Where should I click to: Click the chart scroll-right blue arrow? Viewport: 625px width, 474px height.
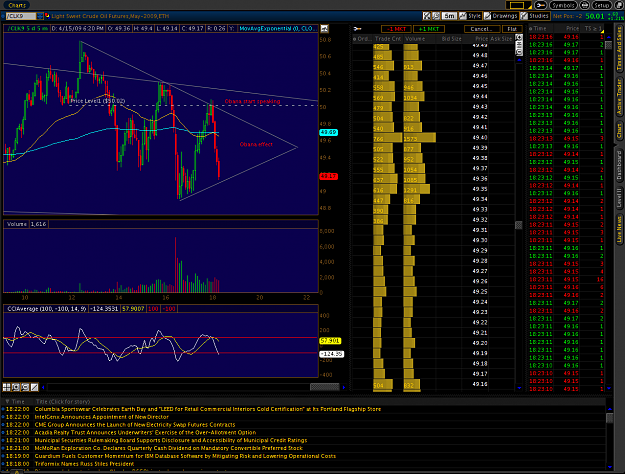click(x=344, y=387)
